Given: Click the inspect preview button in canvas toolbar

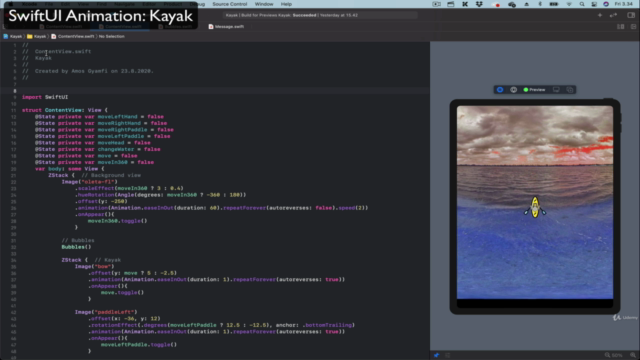Looking at the screenshot, I should (513, 90).
